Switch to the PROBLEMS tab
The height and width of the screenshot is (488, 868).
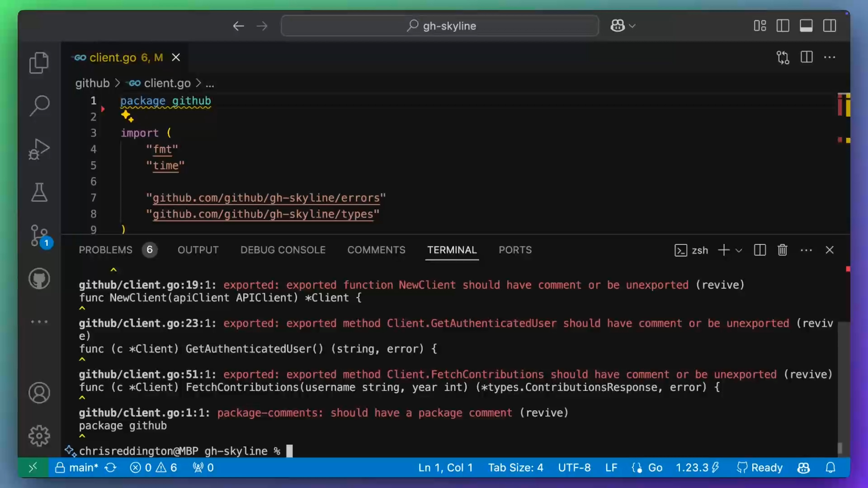105,250
